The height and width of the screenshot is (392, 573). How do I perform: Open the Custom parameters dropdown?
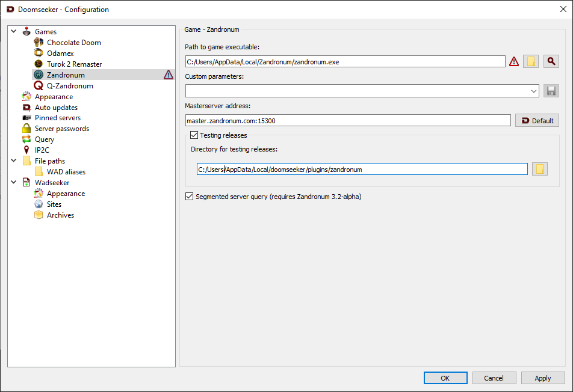533,91
